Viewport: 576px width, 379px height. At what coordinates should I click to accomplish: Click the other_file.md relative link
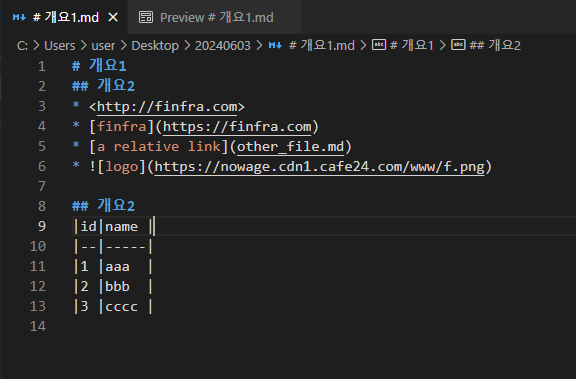click(x=290, y=147)
